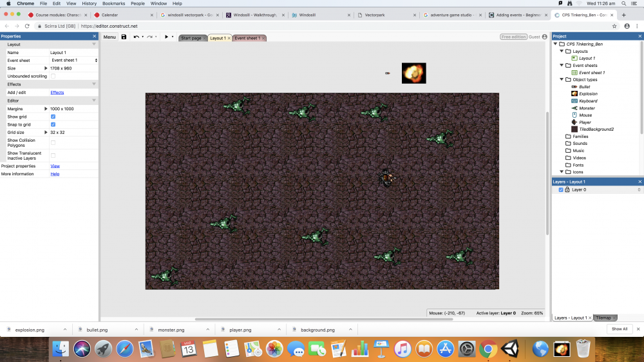644x362 pixels.
Task: Toggle the Layer 0 lock icon
Action: pyautogui.click(x=567, y=190)
